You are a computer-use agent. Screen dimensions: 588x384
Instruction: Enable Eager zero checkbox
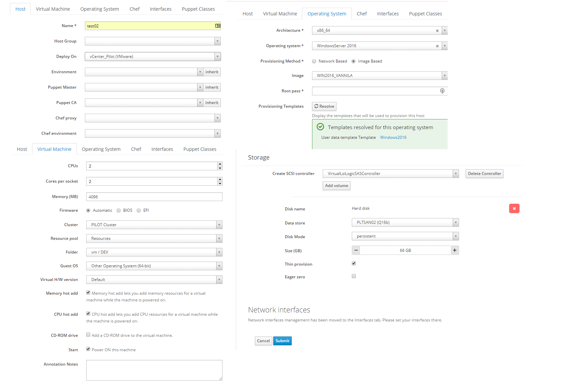click(x=354, y=276)
